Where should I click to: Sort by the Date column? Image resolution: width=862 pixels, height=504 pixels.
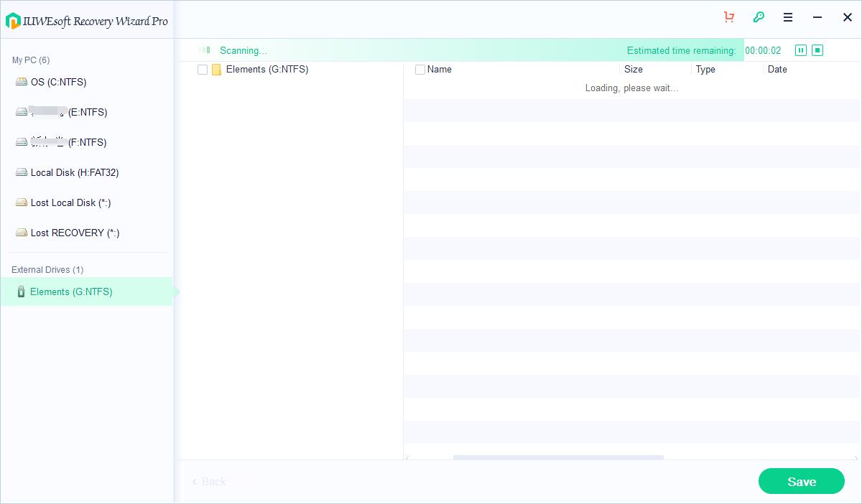tap(777, 70)
